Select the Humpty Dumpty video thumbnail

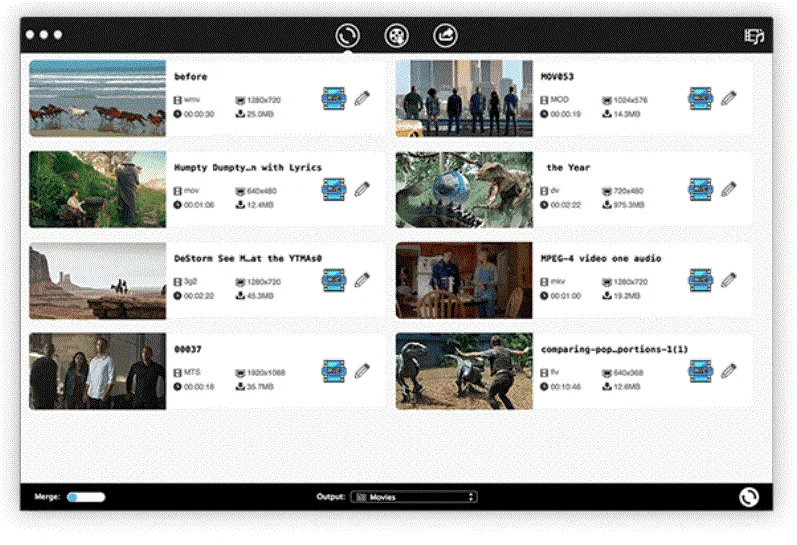tap(98, 189)
